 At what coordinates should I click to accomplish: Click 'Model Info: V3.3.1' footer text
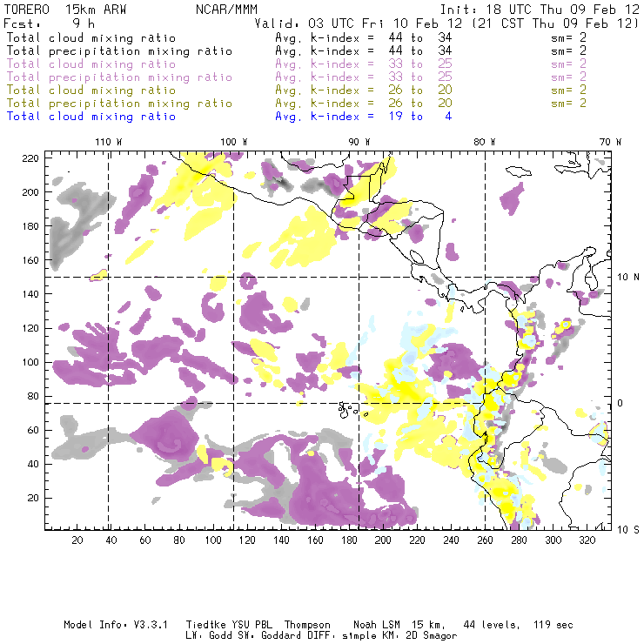(116, 625)
